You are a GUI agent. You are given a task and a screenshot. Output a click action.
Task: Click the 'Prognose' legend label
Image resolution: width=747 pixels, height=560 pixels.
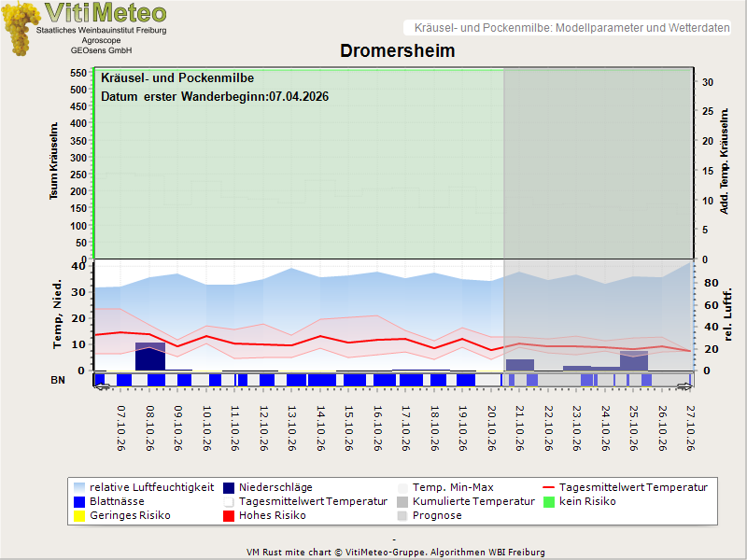(437, 516)
